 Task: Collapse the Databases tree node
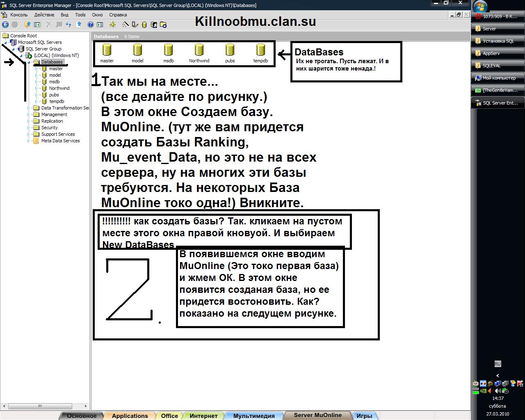click(29, 62)
